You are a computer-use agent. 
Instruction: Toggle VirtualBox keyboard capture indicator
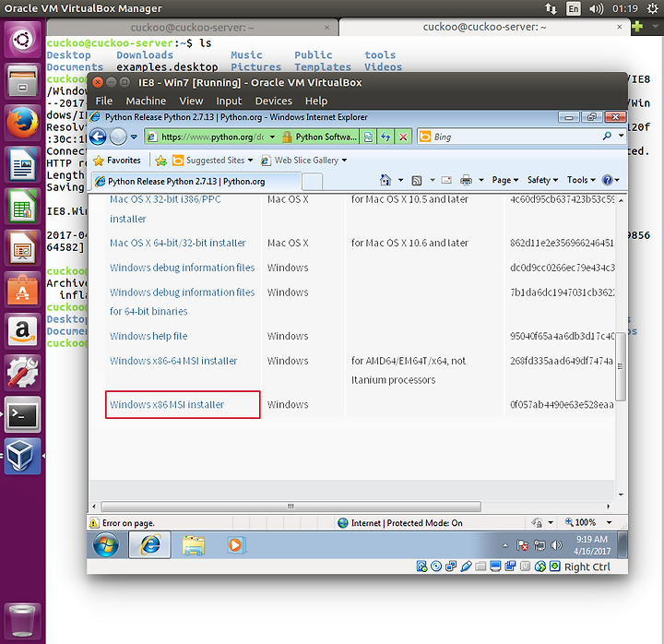555,566
